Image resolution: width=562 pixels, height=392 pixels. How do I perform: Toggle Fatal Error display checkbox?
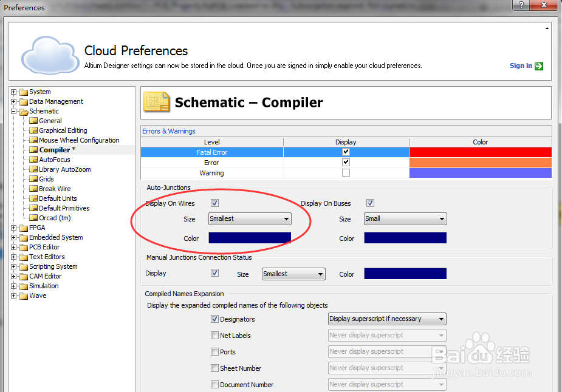coord(346,152)
